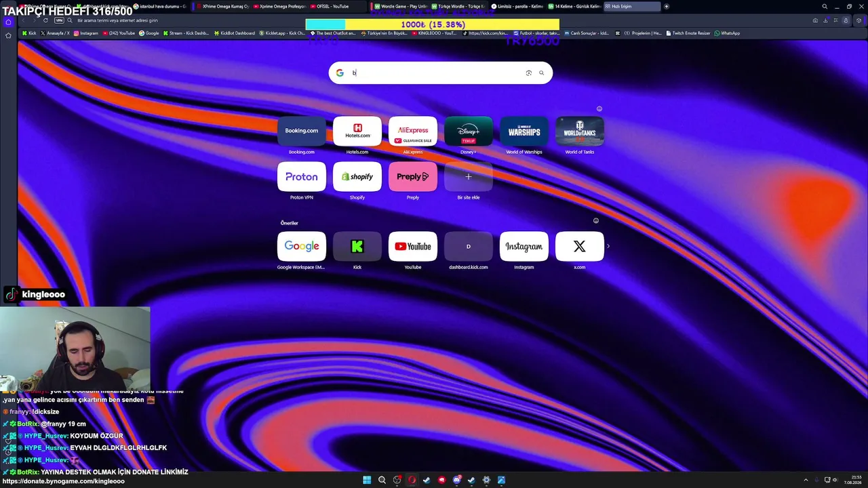The image size is (868, 488).
Task: Switch to the 'Türkçe Wordle' tab
Action: (x=458, y=6)
